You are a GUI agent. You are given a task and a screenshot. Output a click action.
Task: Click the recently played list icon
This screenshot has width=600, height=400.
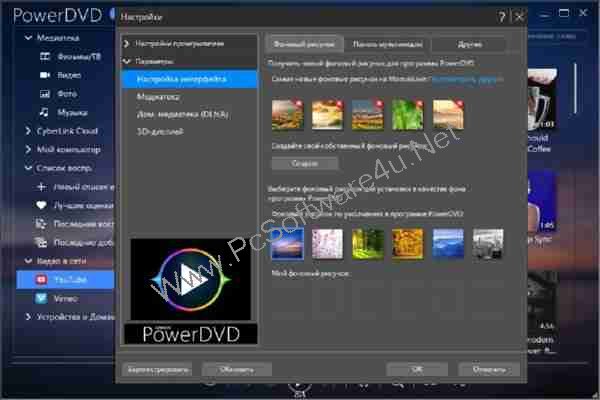coord(41,224)
